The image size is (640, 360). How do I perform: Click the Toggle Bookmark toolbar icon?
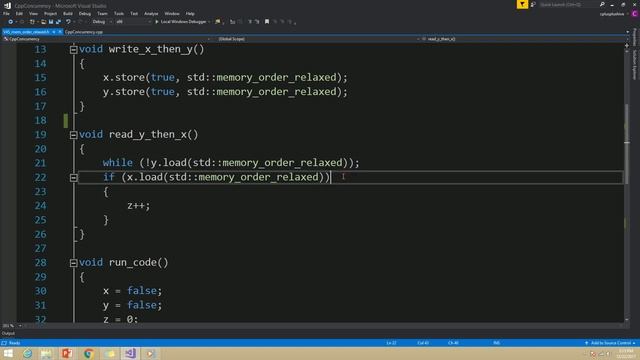267,22
